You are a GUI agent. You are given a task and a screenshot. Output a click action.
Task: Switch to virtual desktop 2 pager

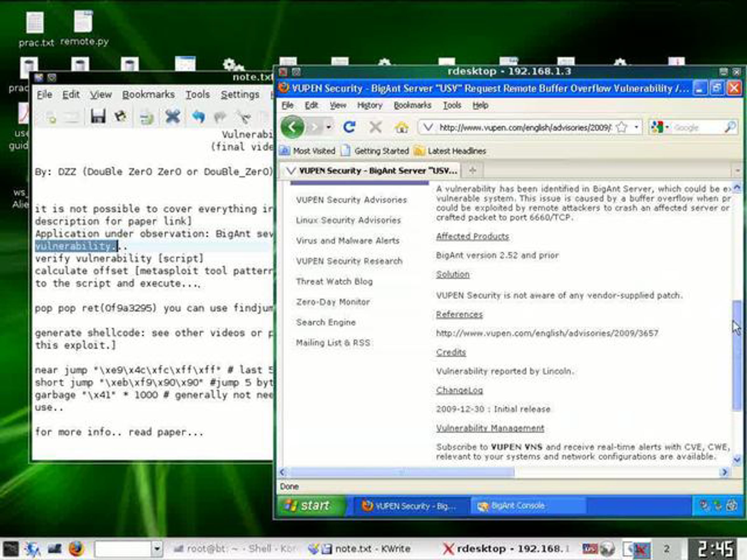(x=666, y=548)
